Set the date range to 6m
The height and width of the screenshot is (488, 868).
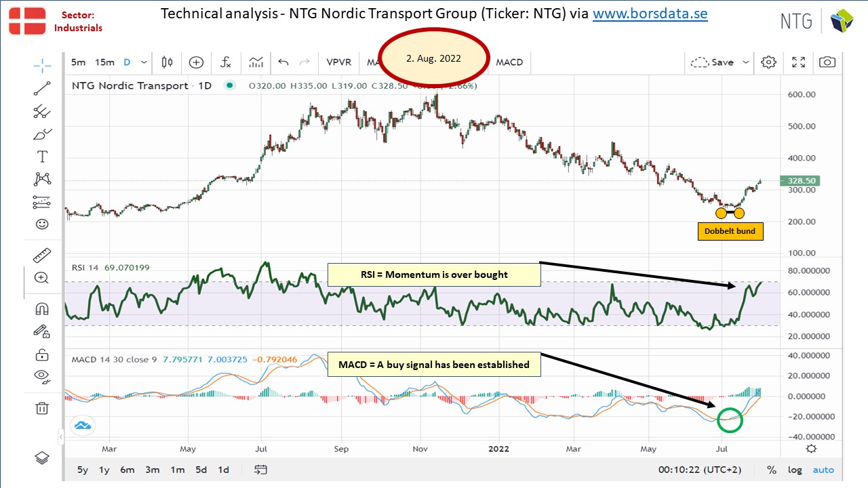point(127,470)
